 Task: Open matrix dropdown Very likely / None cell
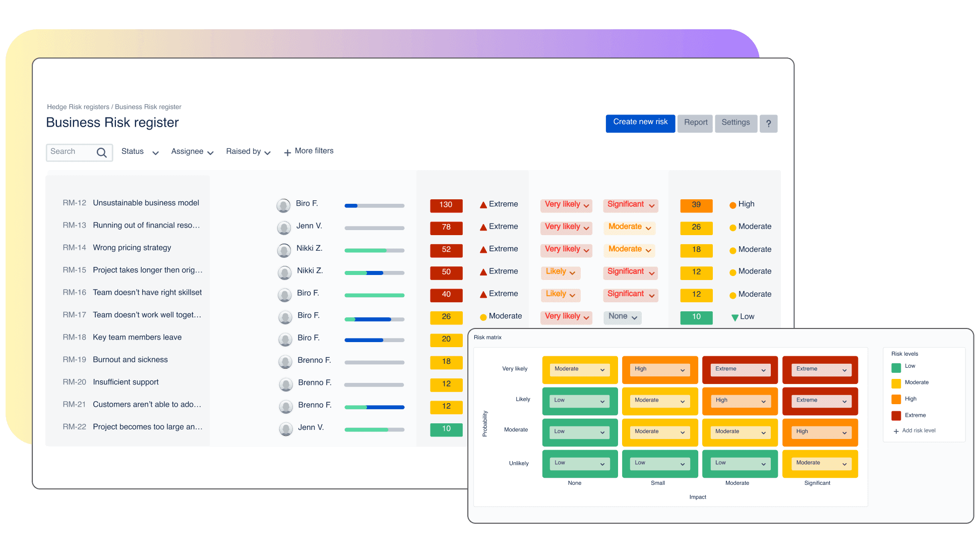point(580,370)
